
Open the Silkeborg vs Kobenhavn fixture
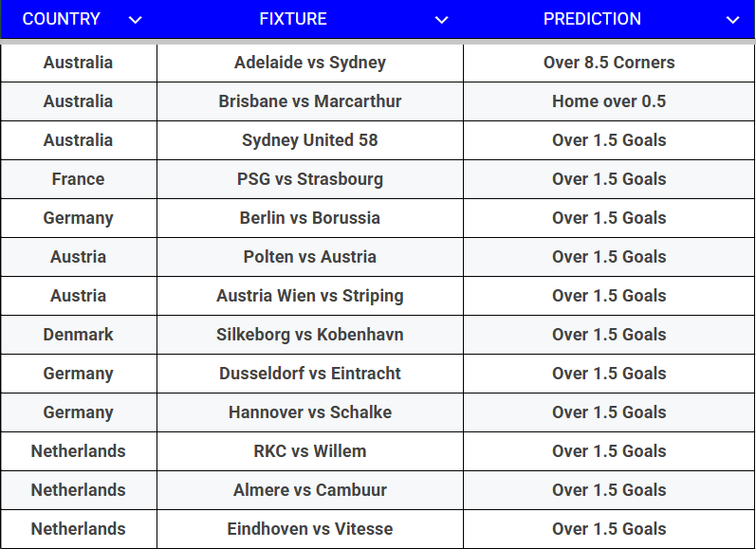click(310, 335)
